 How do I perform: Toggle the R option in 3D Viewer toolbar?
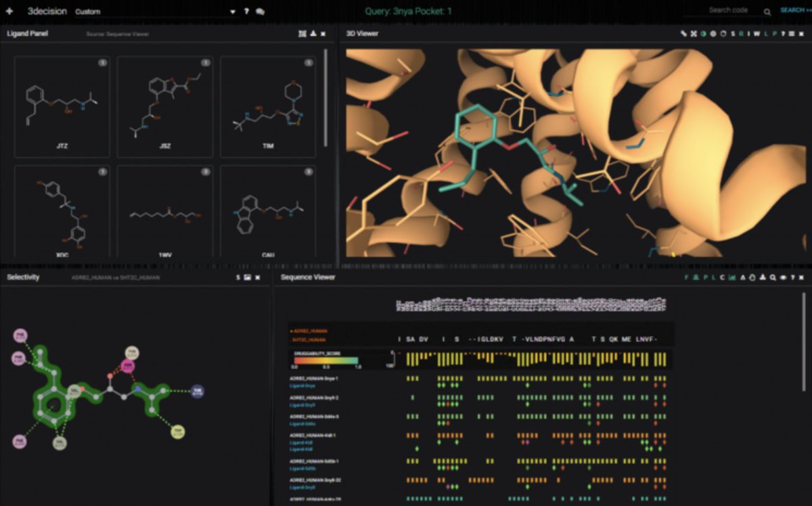(x=741, y=34)
